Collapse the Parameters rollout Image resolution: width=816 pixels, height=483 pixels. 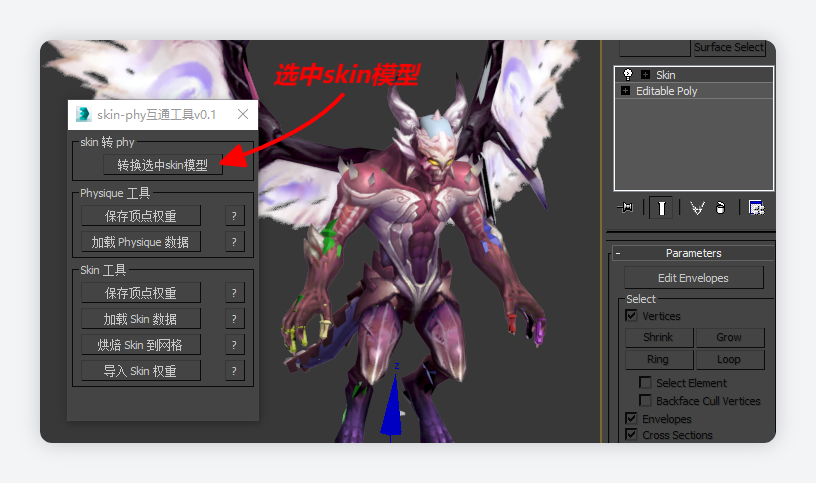618,254
